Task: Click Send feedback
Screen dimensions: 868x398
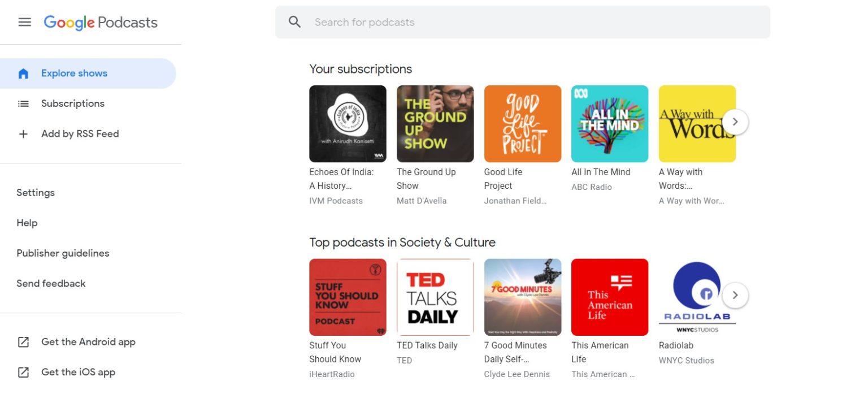Action: click(51, 283)
